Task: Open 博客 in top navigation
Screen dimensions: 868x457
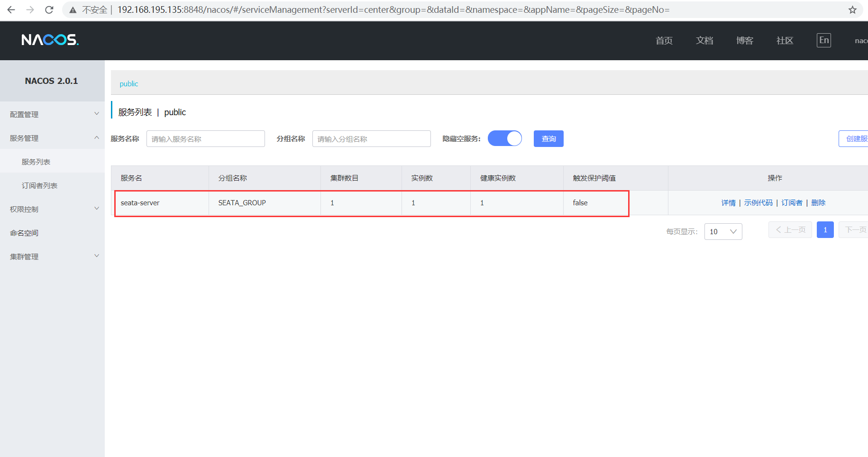Action: pyautogui.click(x=745, y=41)
